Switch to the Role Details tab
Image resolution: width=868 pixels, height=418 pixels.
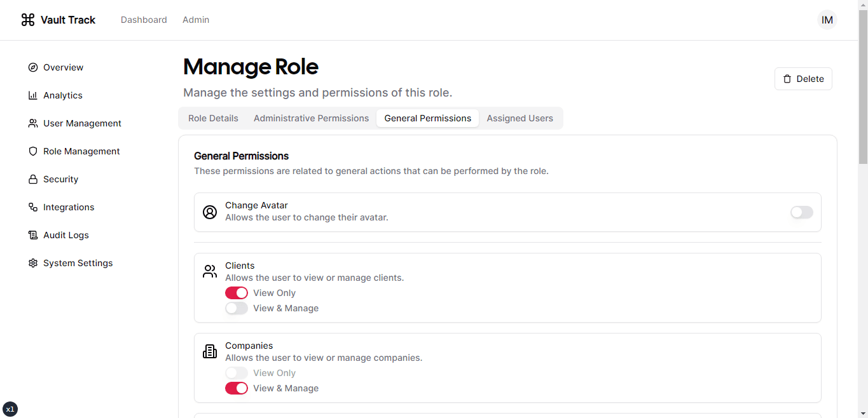(x=213, y=118)
